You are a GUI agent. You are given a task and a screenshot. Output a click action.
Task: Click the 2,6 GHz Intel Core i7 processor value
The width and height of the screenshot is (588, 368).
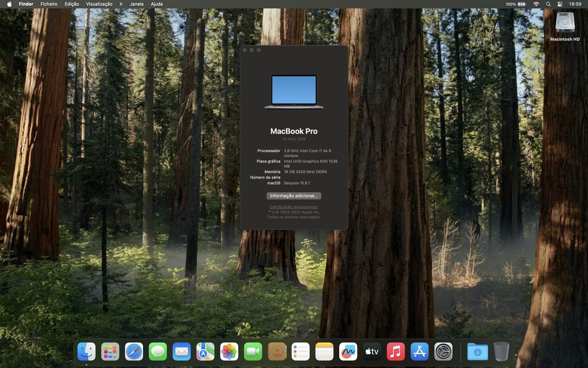308,153
